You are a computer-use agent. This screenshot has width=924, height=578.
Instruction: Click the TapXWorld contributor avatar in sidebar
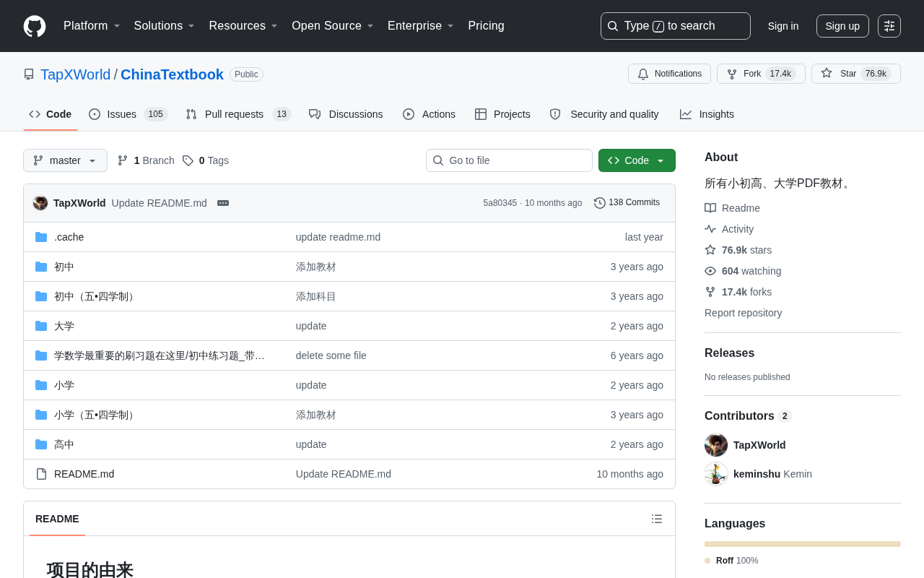[716, 445]
